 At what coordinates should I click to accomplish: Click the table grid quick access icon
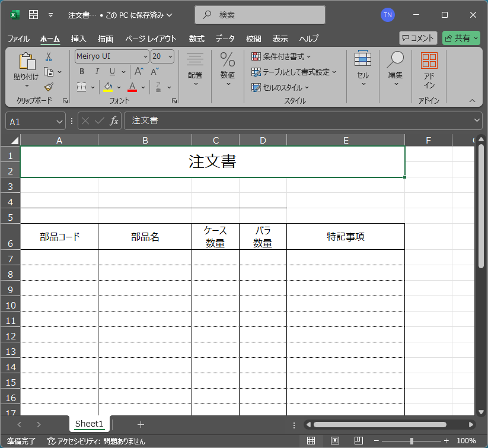point(33,15)
